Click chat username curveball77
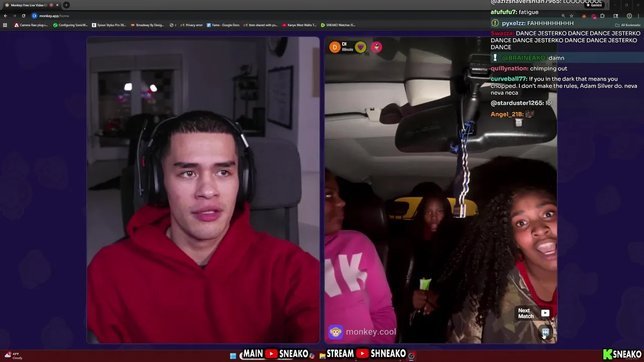The height and width of the screenshot is (362, 644). pyautogui.click(x=509, y=79)
